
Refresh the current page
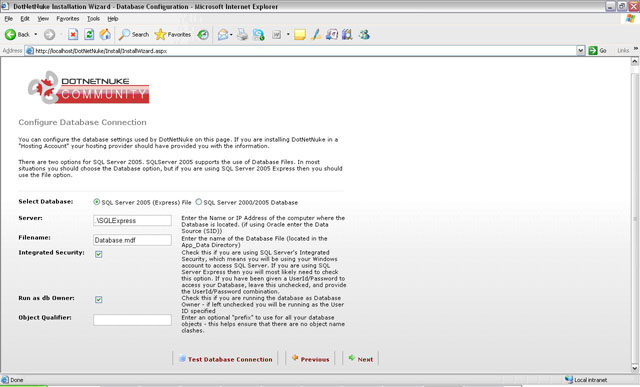[89, 35]
